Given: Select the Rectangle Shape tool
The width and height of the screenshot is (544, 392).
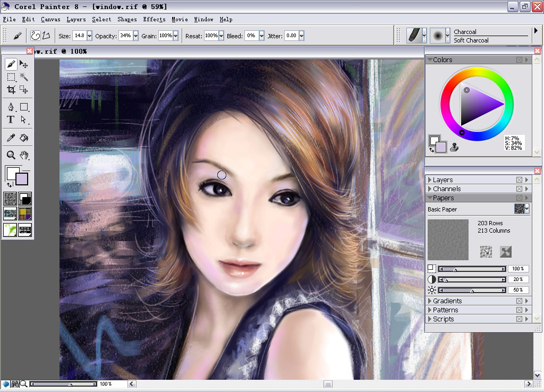Looking at the screenshot, I should (23, 107).
